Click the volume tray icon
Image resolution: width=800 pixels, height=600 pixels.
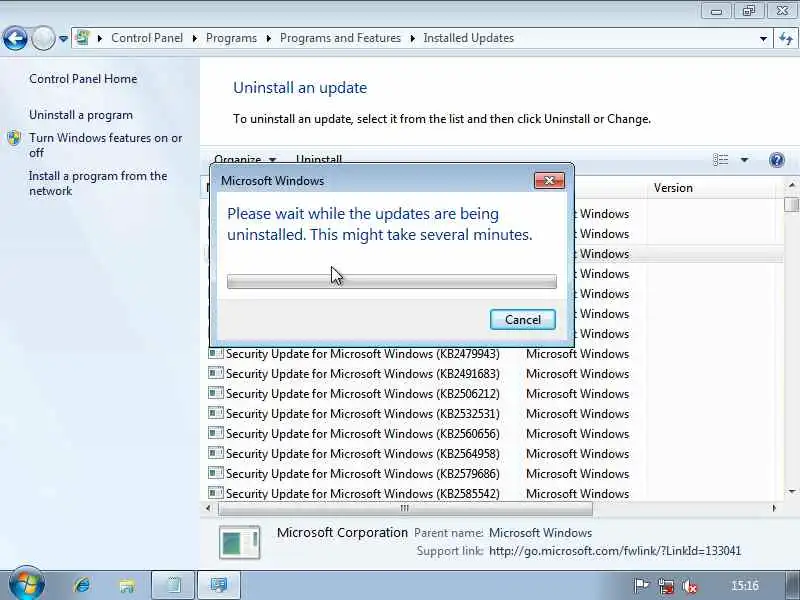(690, 586)
